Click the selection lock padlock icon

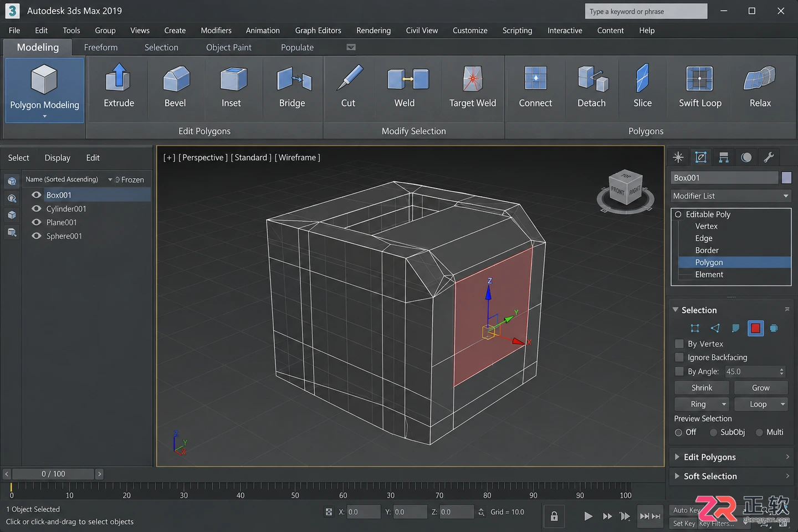[x=554, y=516]
